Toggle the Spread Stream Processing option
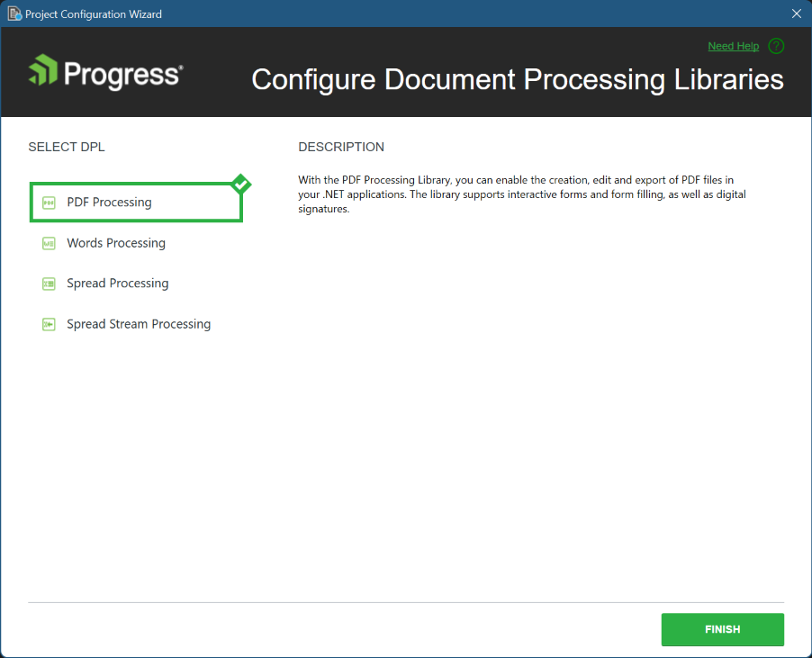Screen dimensions: 812x658 point(139,323)
